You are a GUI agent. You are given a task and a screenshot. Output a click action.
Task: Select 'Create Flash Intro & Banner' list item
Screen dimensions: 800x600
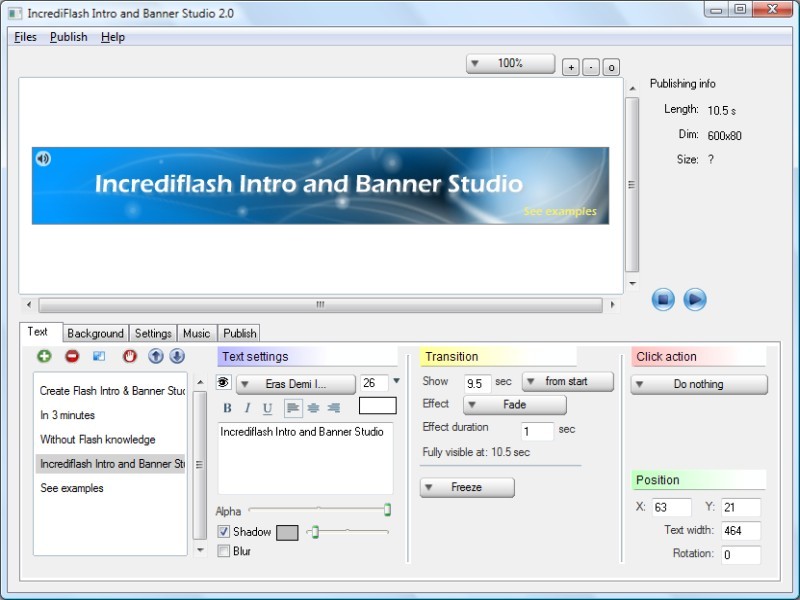(111, 391)
